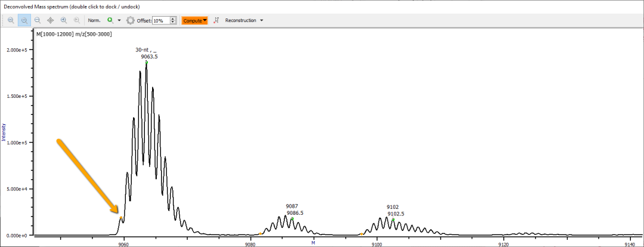
Task: Click the 9120 x-axis tick label
Action: coord(503,244)
